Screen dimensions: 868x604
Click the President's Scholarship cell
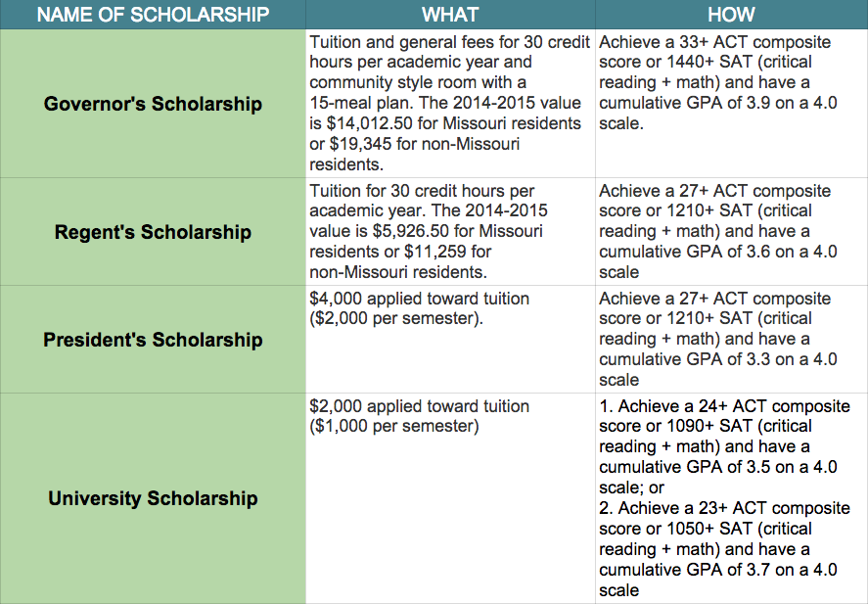[153, 340]
